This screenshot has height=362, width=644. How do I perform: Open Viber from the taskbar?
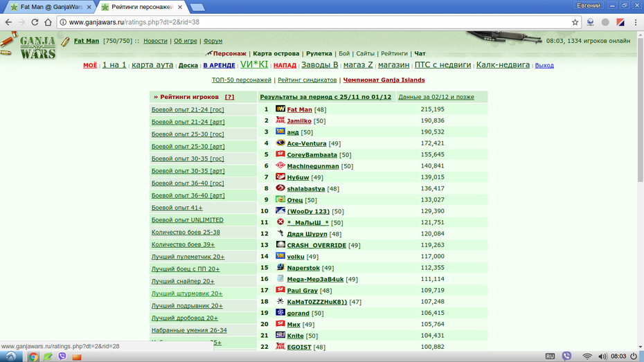[62, 356]
